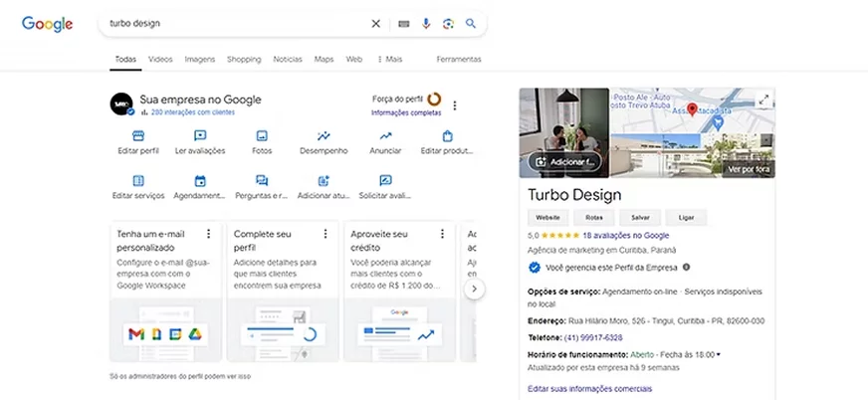The image size is (868, 400).
Task: Click address text 'Rua Hilário Moro, 526'
Action: (605, 320)
